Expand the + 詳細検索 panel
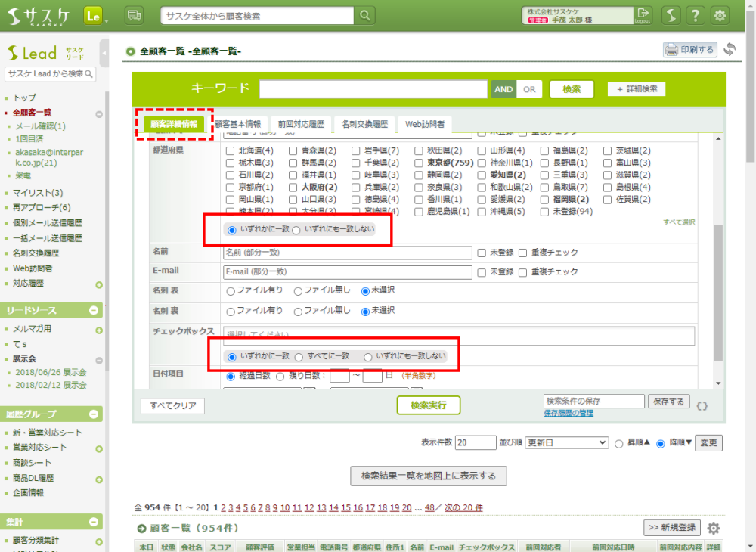Screen dimensions: 756x552 pyautogui.click(x=636, y=89)
